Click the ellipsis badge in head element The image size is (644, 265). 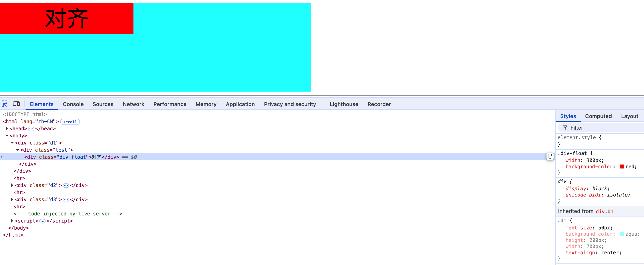point(31,129)
